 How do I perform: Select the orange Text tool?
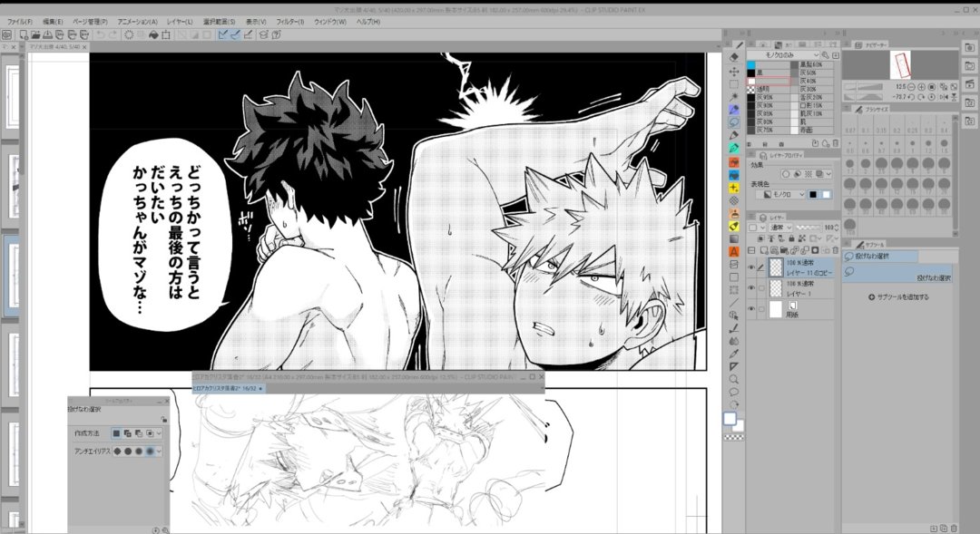(x=734, y=252)
